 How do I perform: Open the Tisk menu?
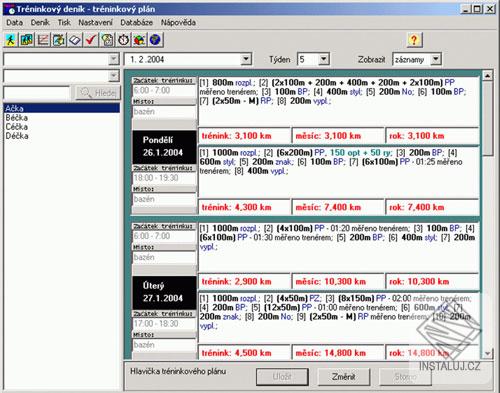[64, 23]
